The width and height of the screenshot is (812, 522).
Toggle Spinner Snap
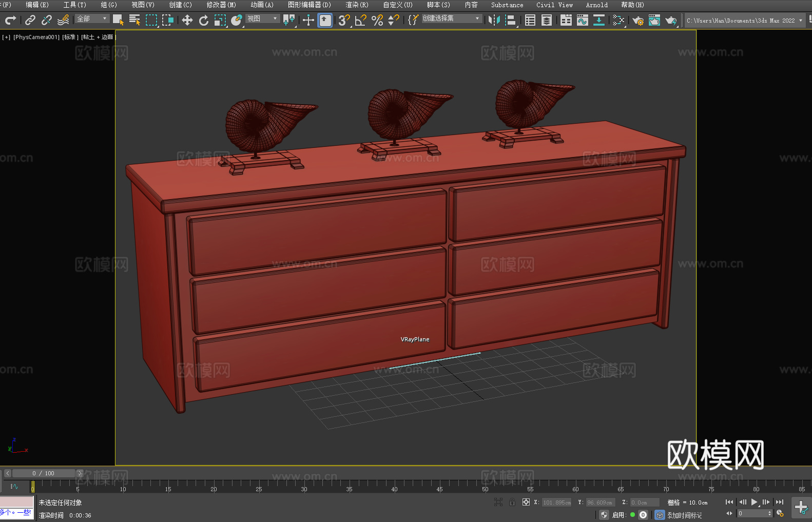click(x=394, y=20)
